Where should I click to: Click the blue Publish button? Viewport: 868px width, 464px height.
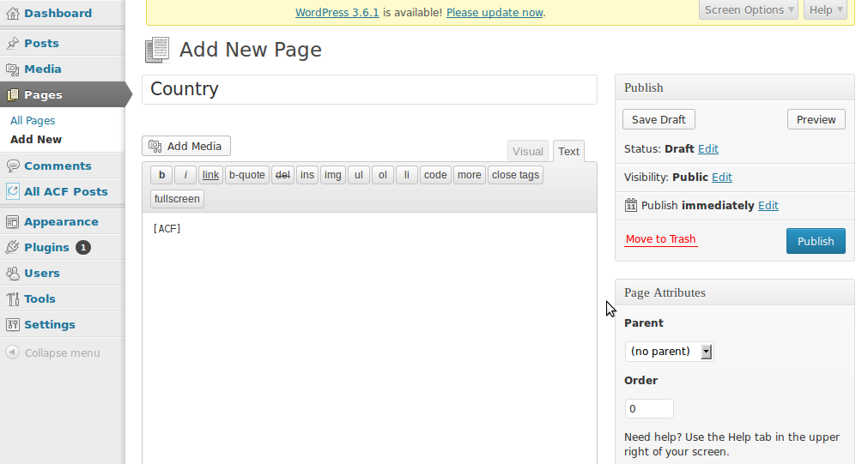pos(816,241)
